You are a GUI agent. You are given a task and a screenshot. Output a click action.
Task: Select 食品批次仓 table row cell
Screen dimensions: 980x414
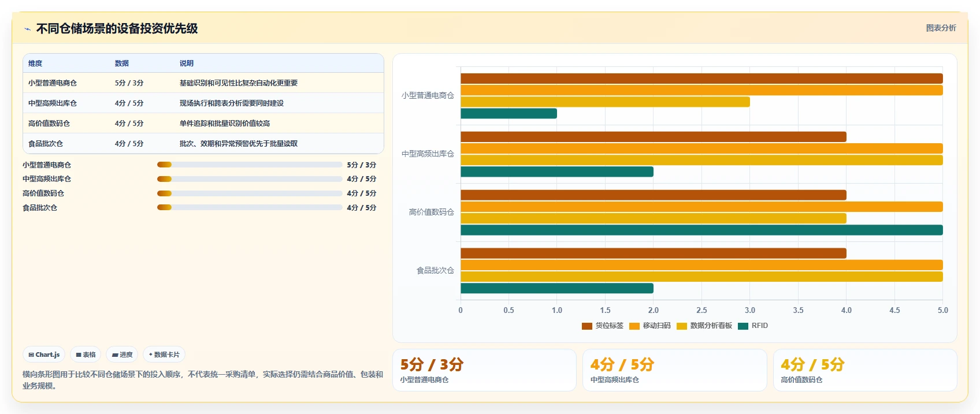tap(46, 144)
